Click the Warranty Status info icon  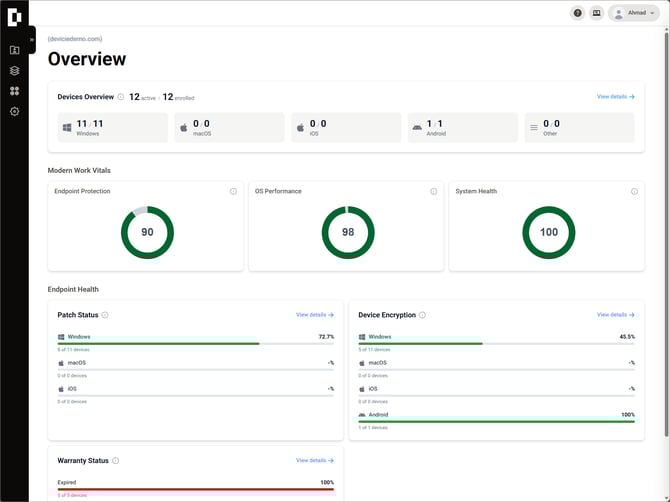[115, 461]
